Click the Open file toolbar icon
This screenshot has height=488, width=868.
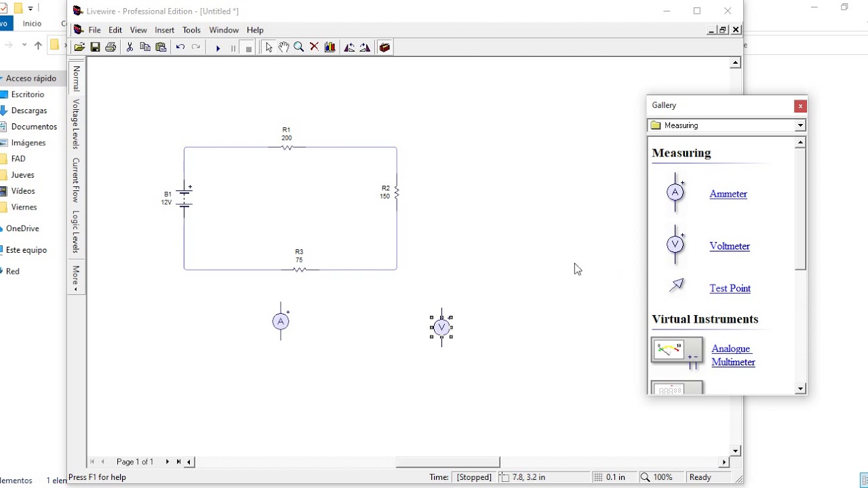click(x=79, y=47)
